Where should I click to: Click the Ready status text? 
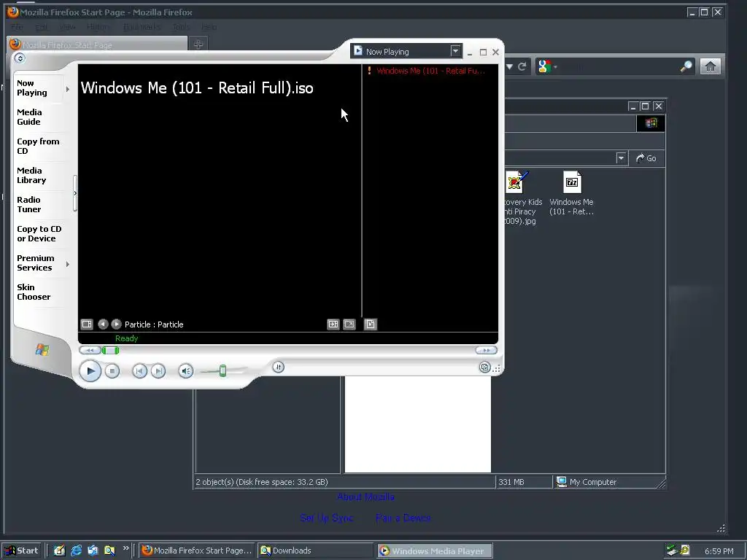coord(126,338)
